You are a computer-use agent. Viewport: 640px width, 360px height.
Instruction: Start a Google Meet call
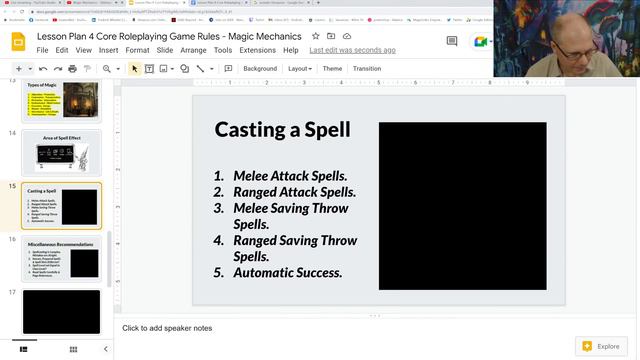(480, 41)
